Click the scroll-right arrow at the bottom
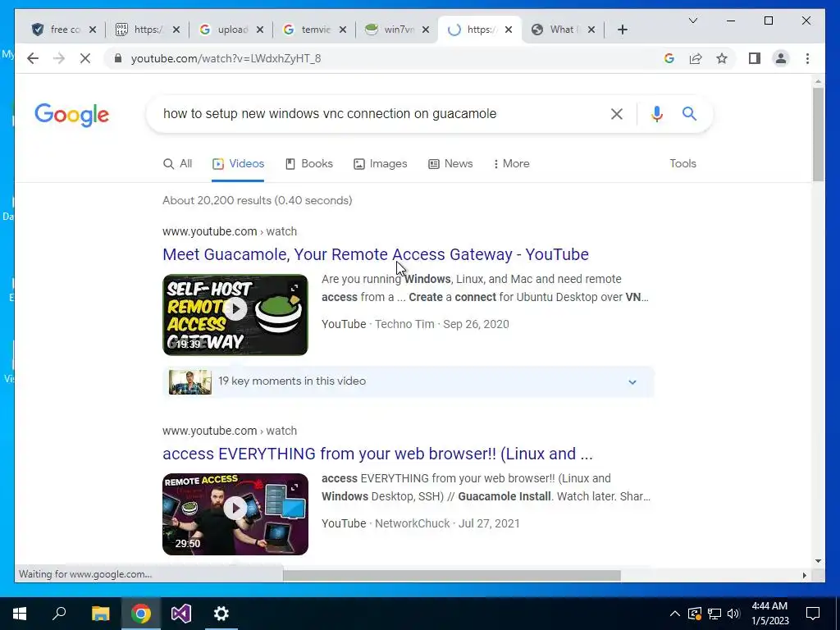This screenshot has width=840, height=630. [804, 575]
